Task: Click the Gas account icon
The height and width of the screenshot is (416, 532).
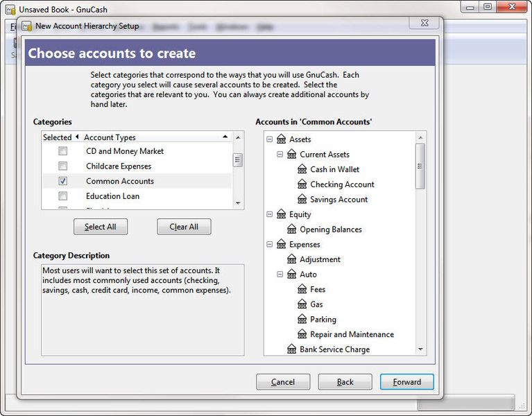Action: click(x=302, y=304)
